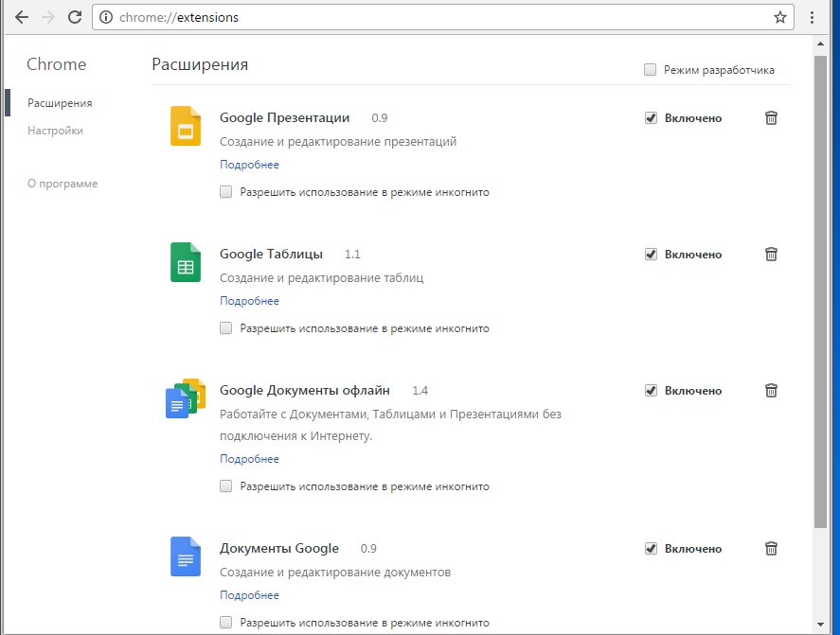The height and width of the screenshot is (635, 840).
Task: Open Подробнее link for Google Презентации
Action: click(249, 165)
